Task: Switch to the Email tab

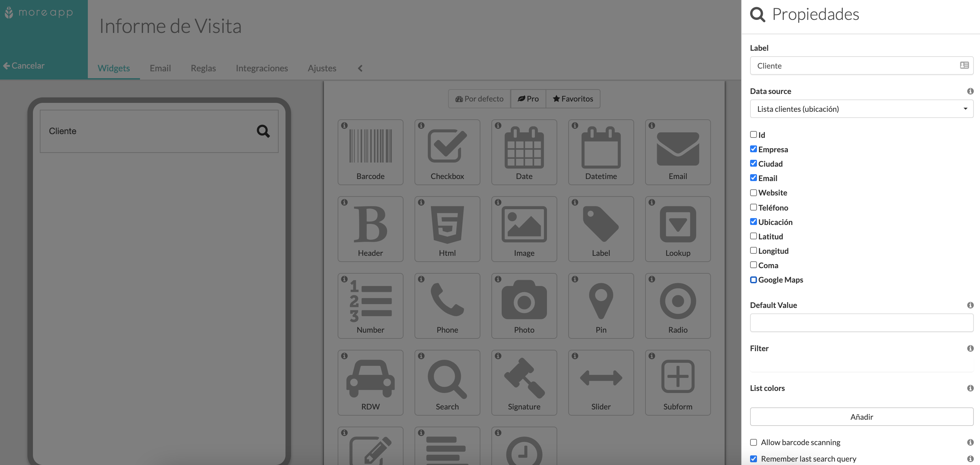Action: (160, 68)
